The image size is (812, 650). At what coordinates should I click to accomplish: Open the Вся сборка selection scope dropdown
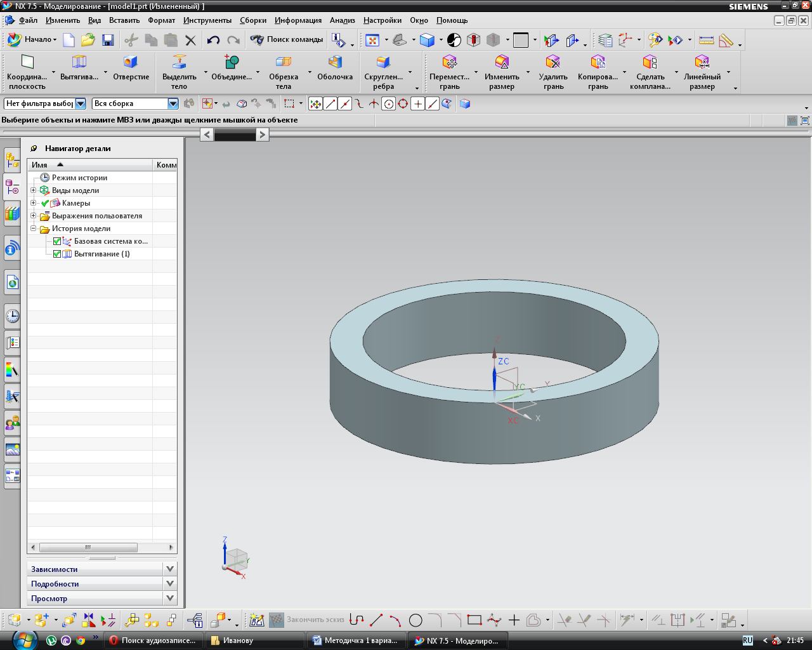pos(173,103)
